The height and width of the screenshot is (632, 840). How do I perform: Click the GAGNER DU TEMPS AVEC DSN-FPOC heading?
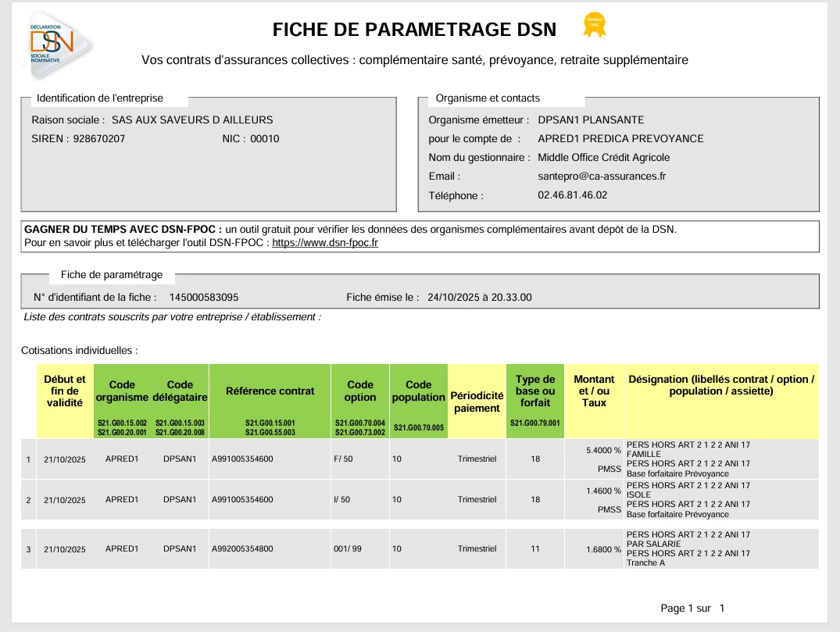click(123, 229)
